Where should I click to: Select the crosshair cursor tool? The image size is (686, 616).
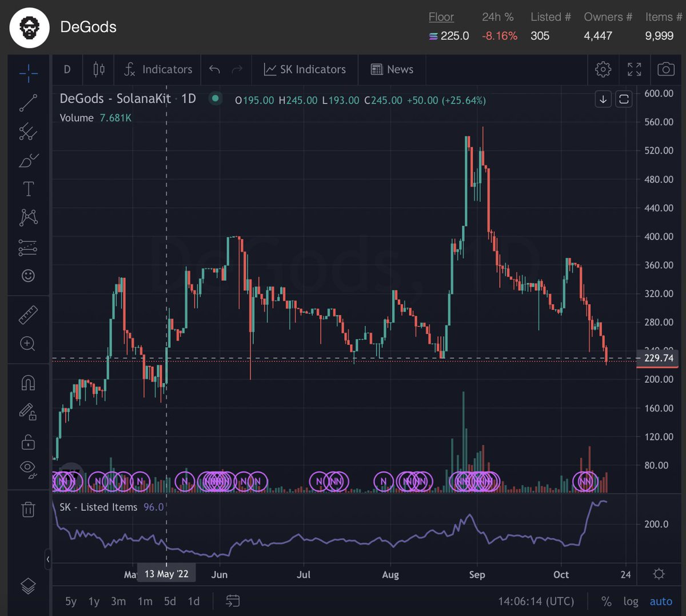tap(28, 73)
